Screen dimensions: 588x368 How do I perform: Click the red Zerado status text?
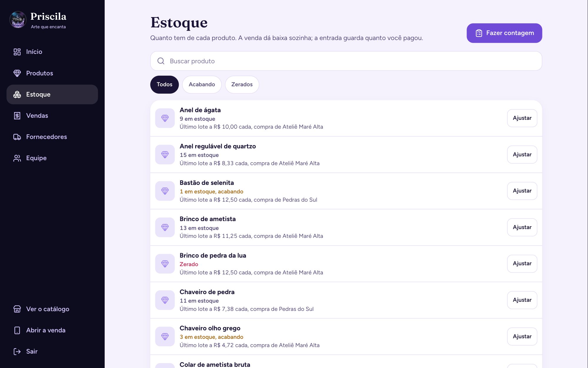189,264
